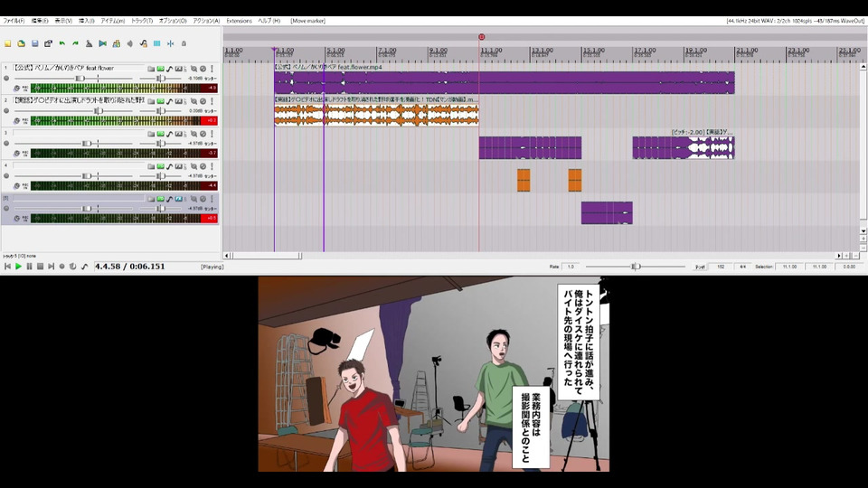Open the REC IN input selector on track 2
The width and height of the screenshot is (868, 488).
(25, 120)
